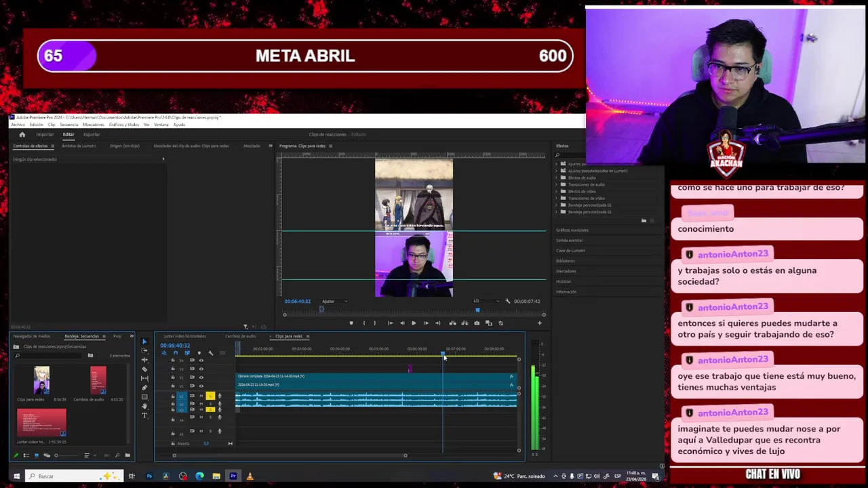
Task: Go to In point in Program monitor
Action: (x=390, y=323)
